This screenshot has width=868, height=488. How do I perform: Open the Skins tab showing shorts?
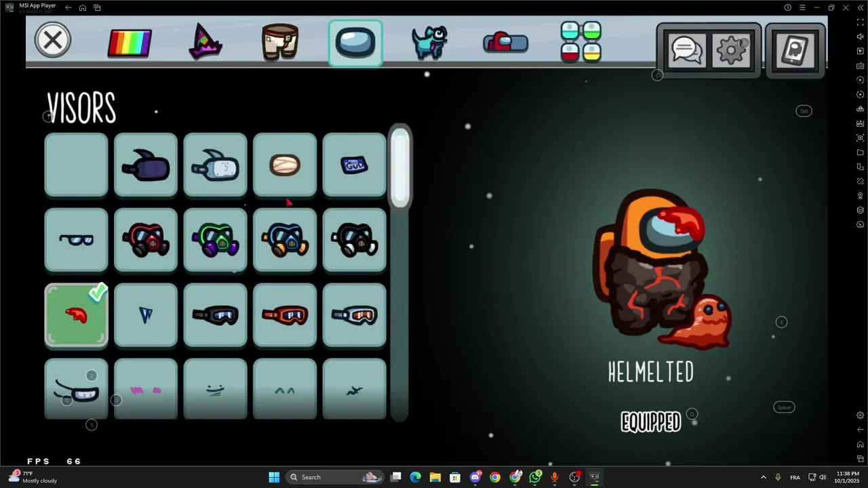[280, 42]
